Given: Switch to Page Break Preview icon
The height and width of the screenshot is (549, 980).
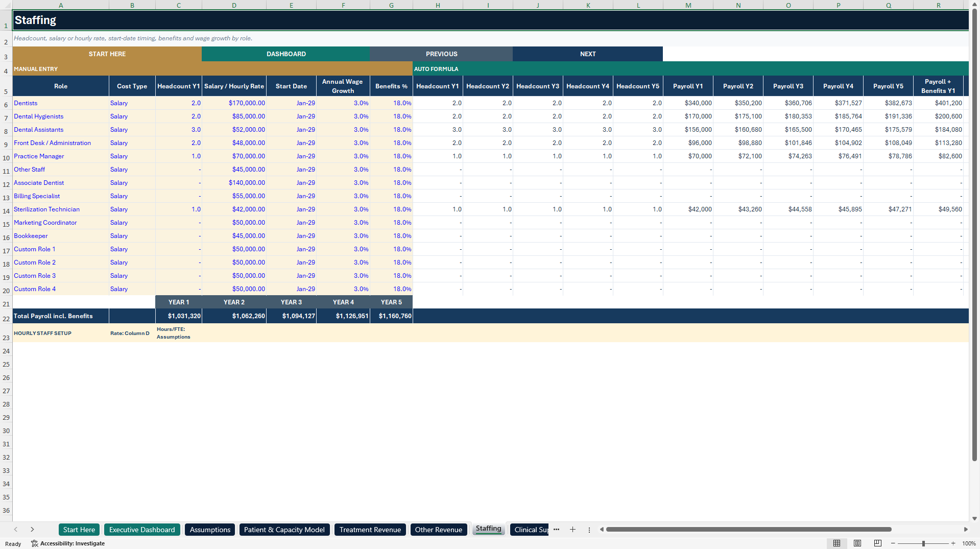Looking at the screenshot, I should pos(878,543).
